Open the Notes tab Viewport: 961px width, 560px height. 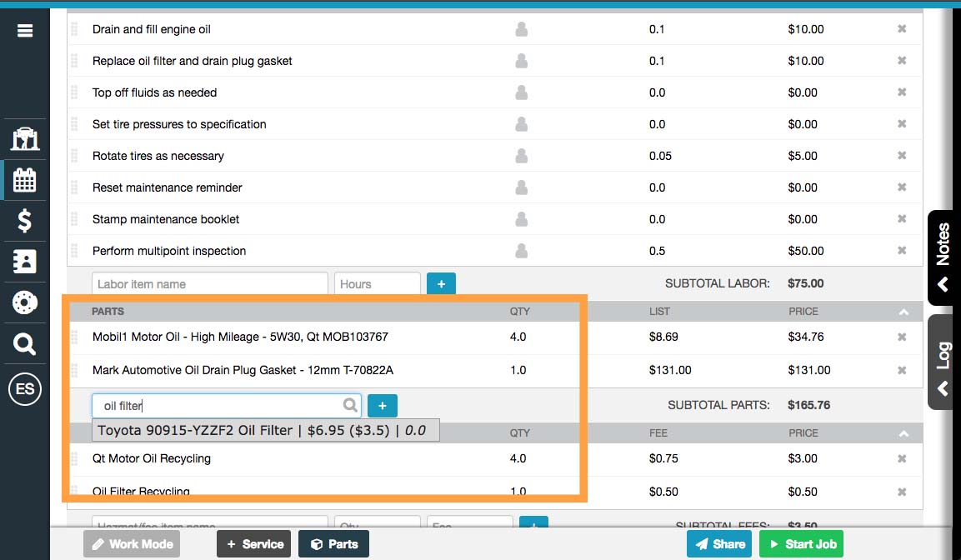coord(944,258)
